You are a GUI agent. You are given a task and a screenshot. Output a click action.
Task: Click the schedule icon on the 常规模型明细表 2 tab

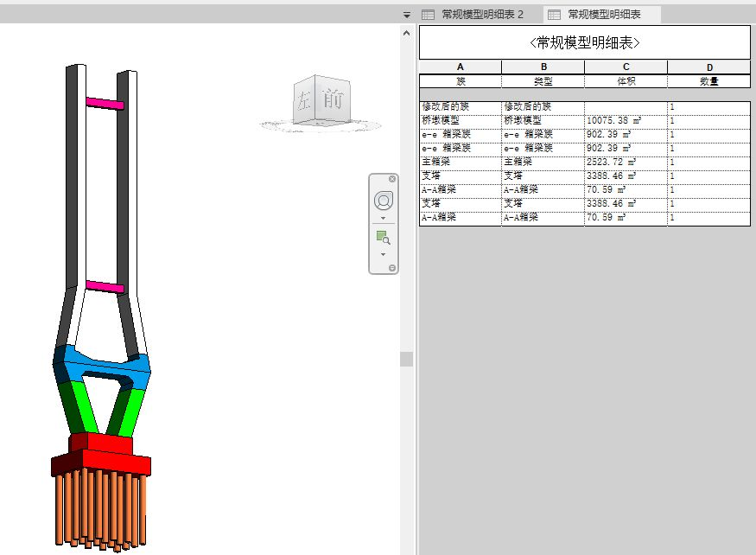point(429,15)
